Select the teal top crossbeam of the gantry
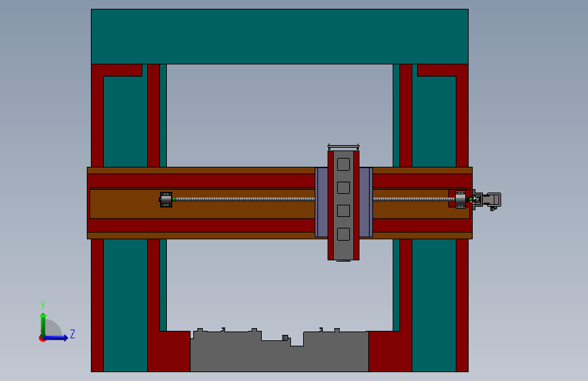 pyautogui.click(x=279, y=37)
